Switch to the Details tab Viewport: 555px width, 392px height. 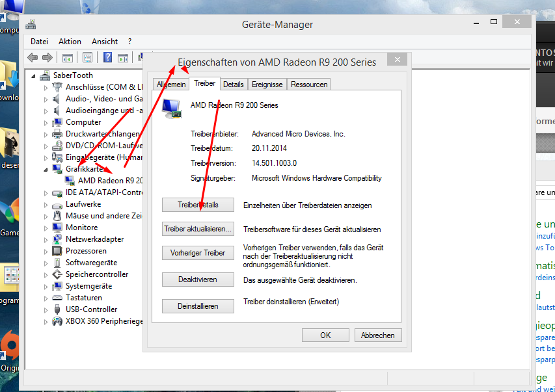(233, 85)
